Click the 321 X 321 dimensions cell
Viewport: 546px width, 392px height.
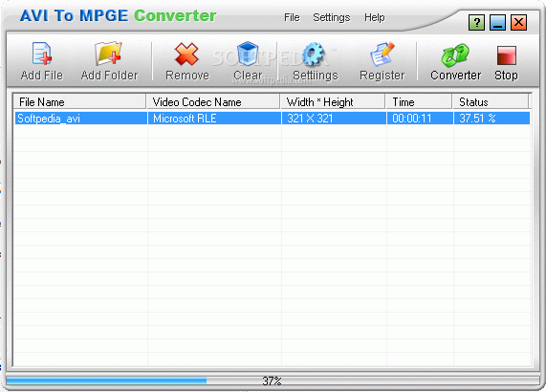[334, 119]
